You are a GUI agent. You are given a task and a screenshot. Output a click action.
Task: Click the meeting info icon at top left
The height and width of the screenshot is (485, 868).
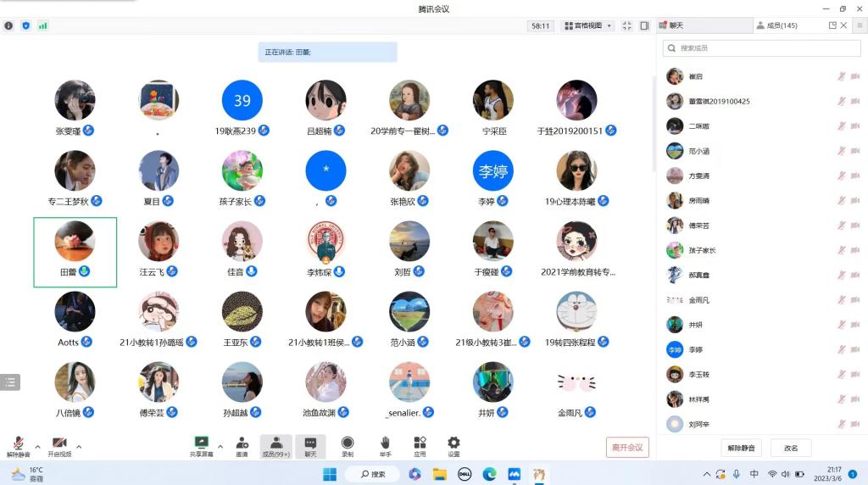click(x=8, y=25)
